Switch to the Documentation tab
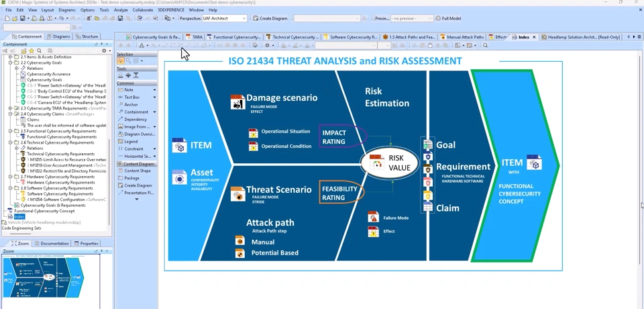The height and width of the screenshot is (309, 644). [x=52, y=243]
